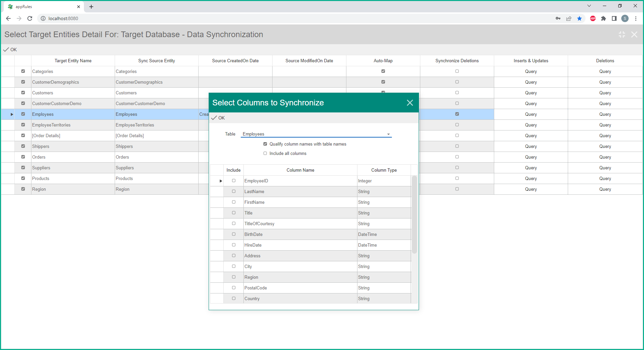Click the column list vertical scrollbar
The image size is (644, 350).
(x=414, y=214)
